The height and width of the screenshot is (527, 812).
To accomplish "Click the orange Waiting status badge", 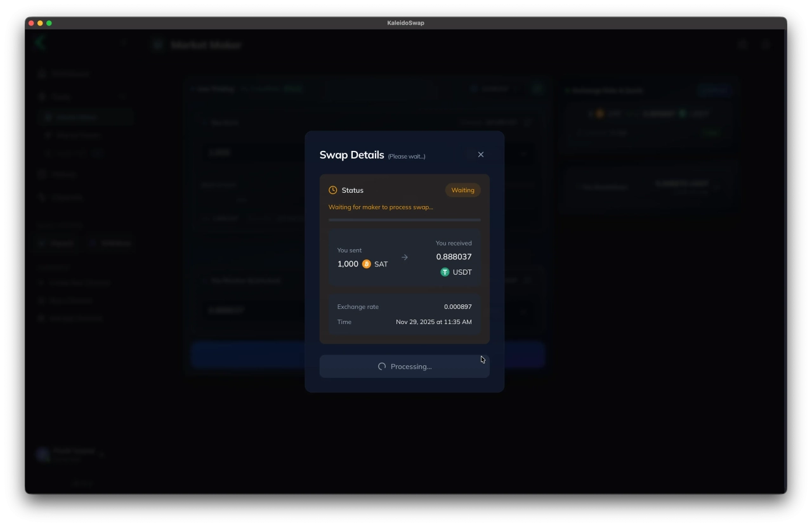I will (462, 190).
